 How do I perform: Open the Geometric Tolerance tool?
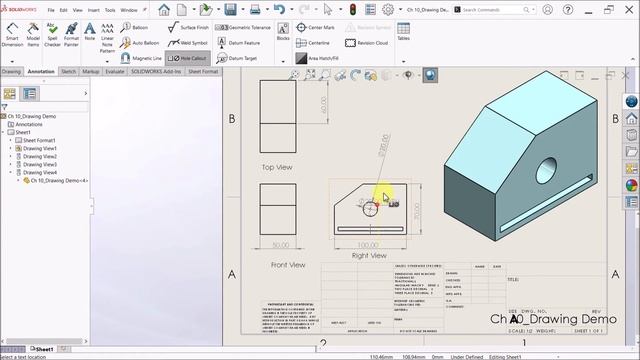click(243, 27)
